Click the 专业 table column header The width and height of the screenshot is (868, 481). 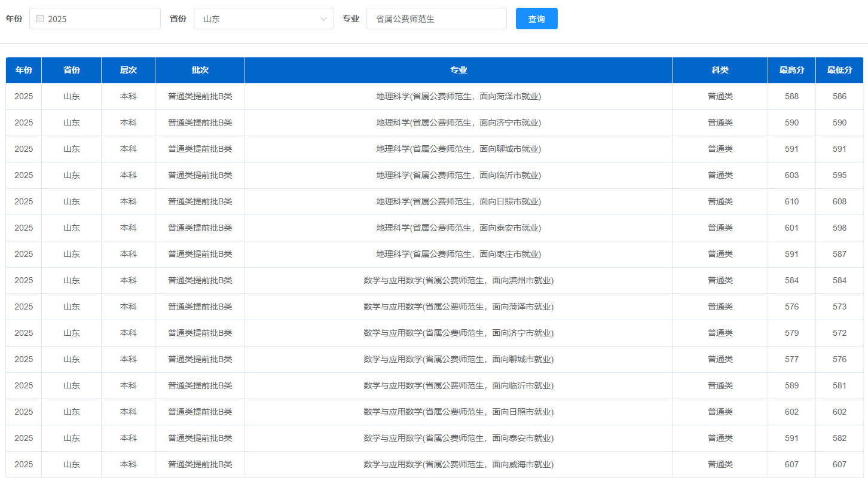[459, 70]
